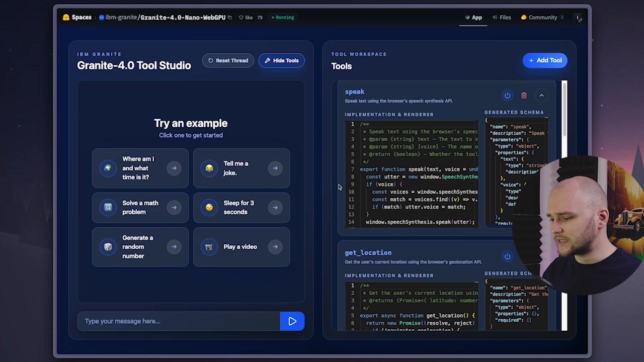Click the dice icon on random number card
644x362 pixels.
[x=108, y=246]
